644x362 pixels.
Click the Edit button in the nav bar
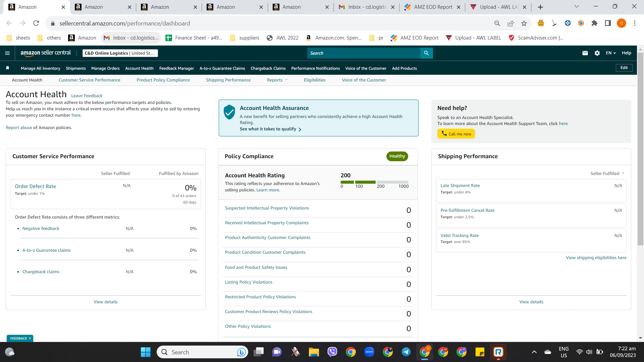pyautogui.click(x=624, y=68)
